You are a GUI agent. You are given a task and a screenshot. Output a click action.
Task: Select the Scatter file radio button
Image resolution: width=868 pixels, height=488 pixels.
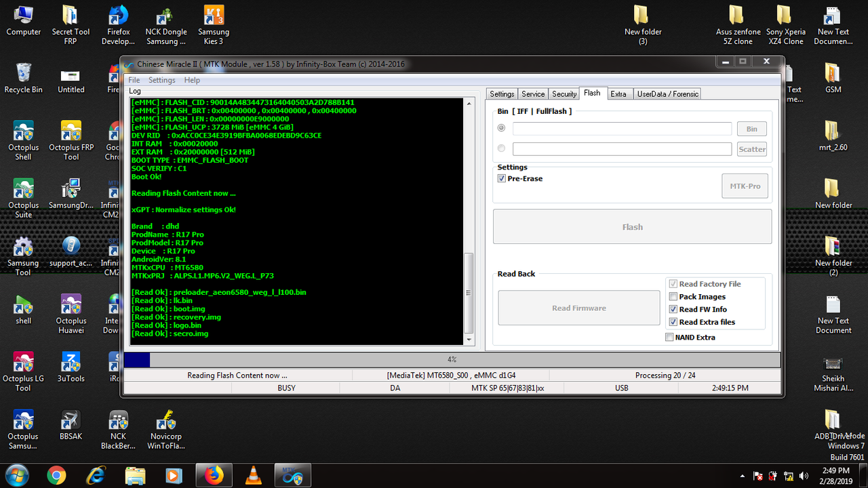point(502,148)
